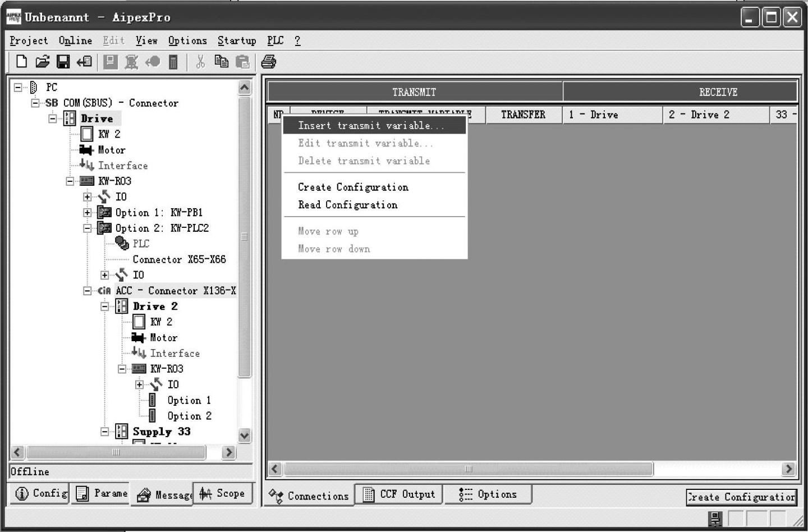This screenshot has height=532, width=808.
Task: Collapse the COM (SBUS) Connector node
Action: click(x=35, y=103)
